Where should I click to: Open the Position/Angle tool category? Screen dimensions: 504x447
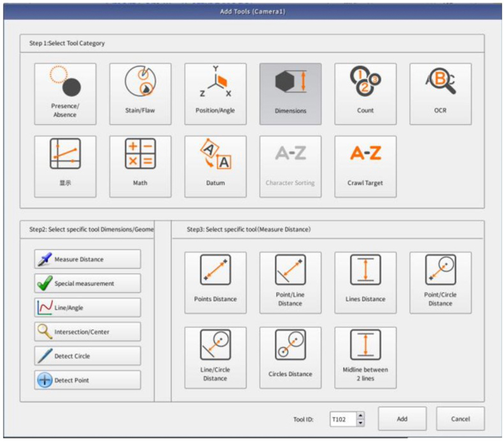click(x=216, y=94)
